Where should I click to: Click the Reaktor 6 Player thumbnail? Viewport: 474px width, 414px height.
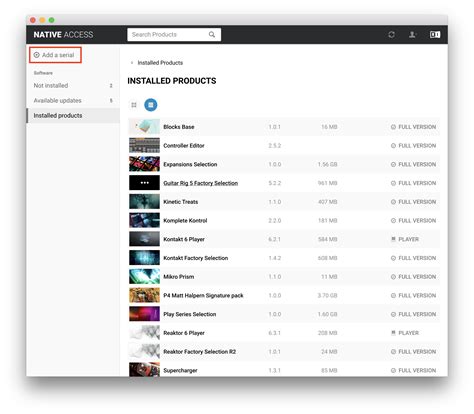point(144,333)
